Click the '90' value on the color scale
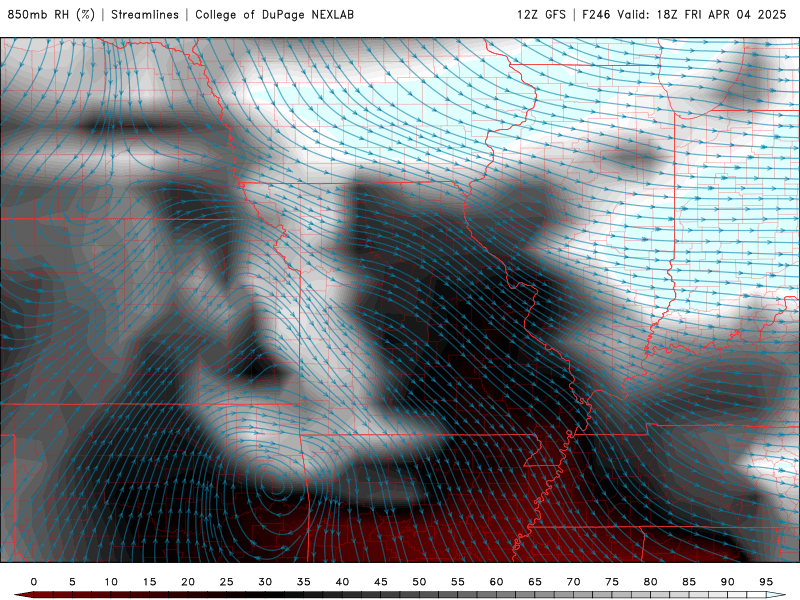800x600 pixels. click(727, 582)
